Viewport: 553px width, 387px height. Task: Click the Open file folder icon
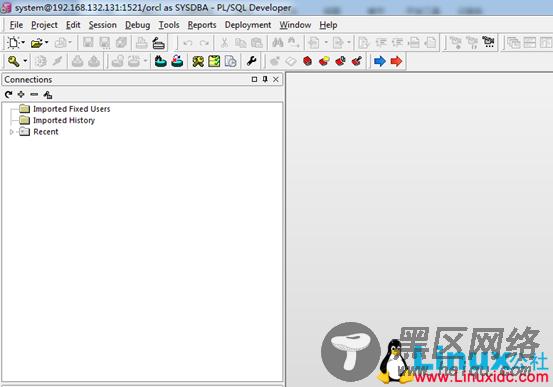(36, 43)
